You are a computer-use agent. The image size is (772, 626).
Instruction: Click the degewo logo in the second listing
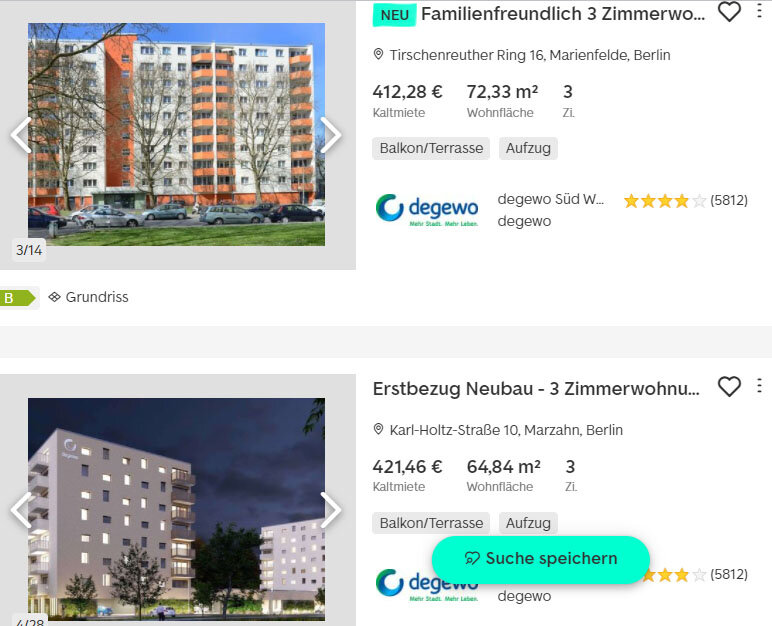427,585
